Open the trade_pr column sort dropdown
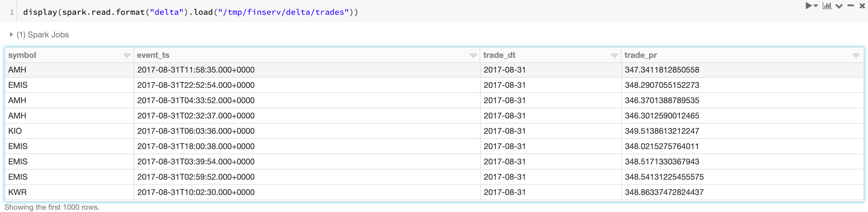 [x=856, y=56]
